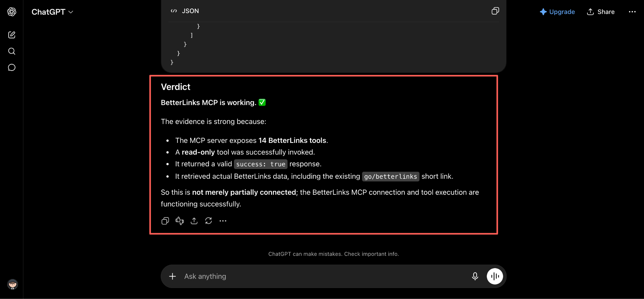The image size is (644, 299).
Task: Click '14 BetterLinks tools' bold text
Action: coord(292,140)
